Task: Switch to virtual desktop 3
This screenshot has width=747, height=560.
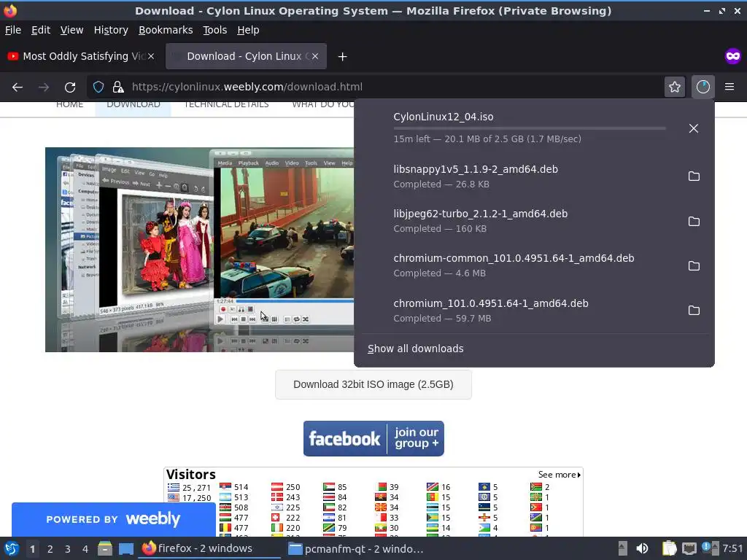Action: (68, 548)
